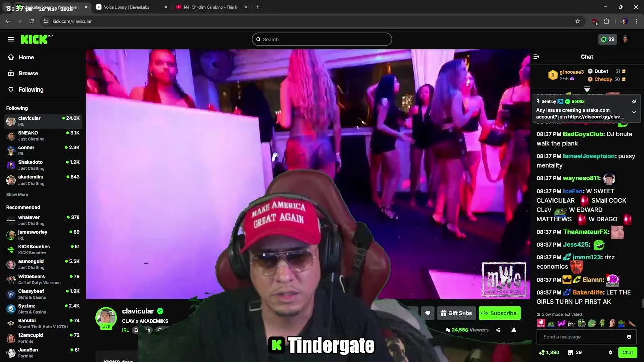Click the IRL category tag
Screen dimensions: 644x362
click(125, 330)
